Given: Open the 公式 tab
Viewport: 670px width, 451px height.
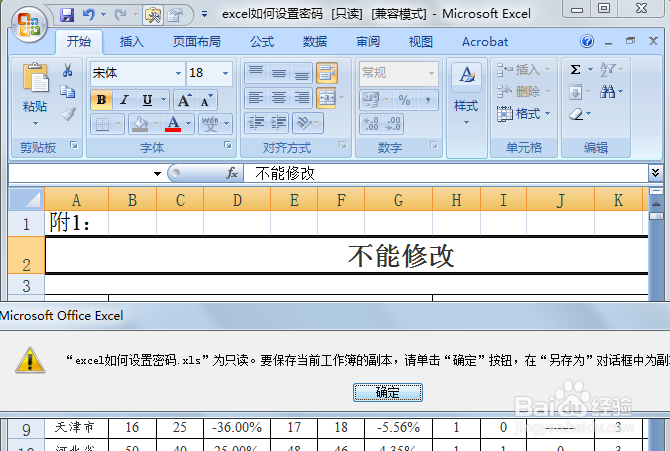Looking at the screenshot, I should pos(262,41).
